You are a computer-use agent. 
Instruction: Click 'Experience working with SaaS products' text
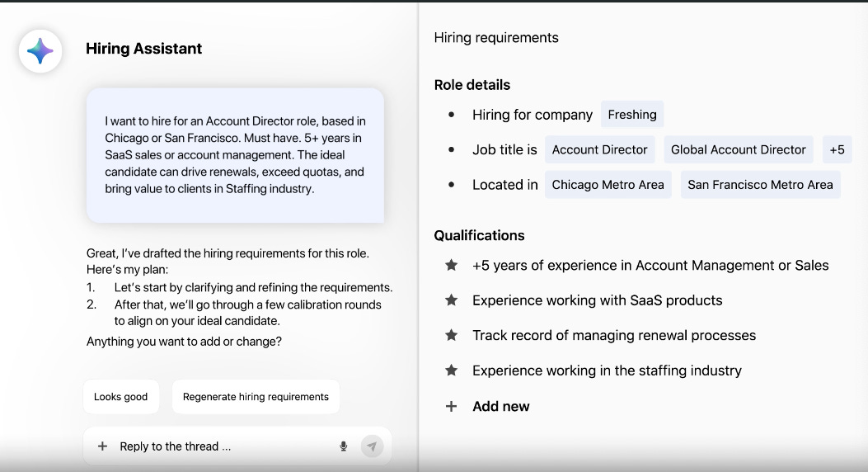pos(598,300)
